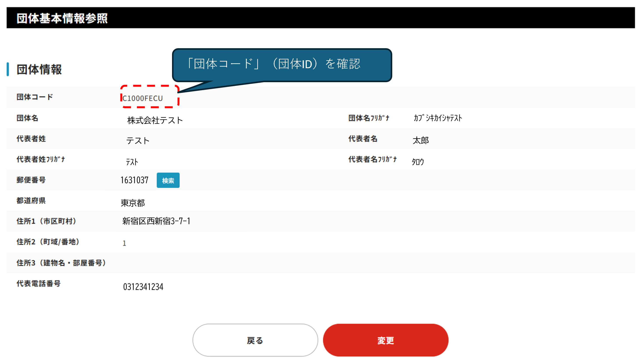Click the blue callout about 団体コード
This screenshot has width=639, height=364.
tap(282, 64)
